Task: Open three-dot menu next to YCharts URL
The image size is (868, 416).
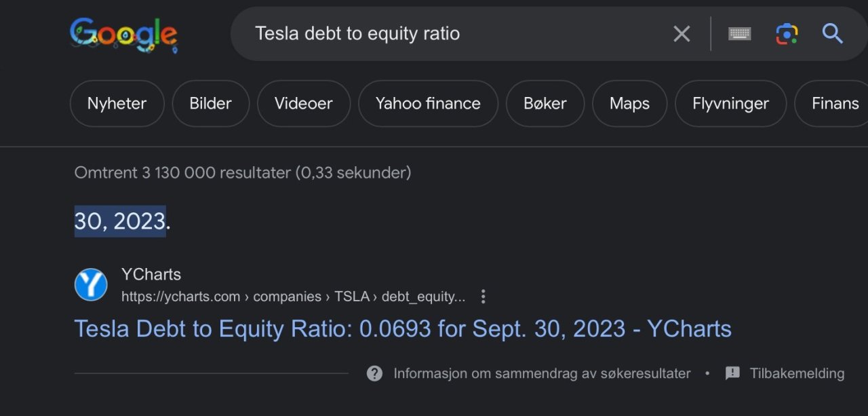Action: point(483,297)
